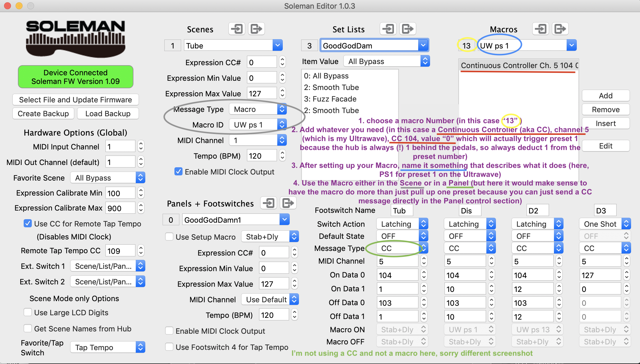Click the Scenes Expression Min Value stepper
The image size is (640, 364).
(282, 78)
